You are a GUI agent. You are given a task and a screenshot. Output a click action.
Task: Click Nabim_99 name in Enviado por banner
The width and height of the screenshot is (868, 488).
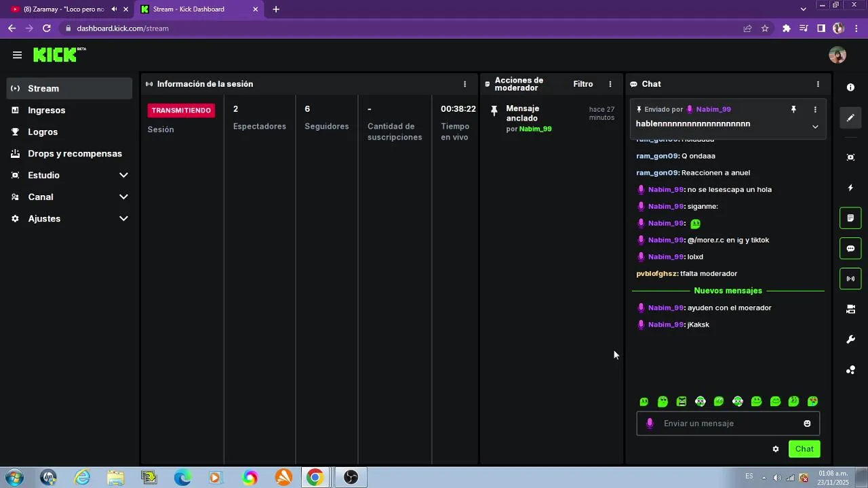(713, 109)
